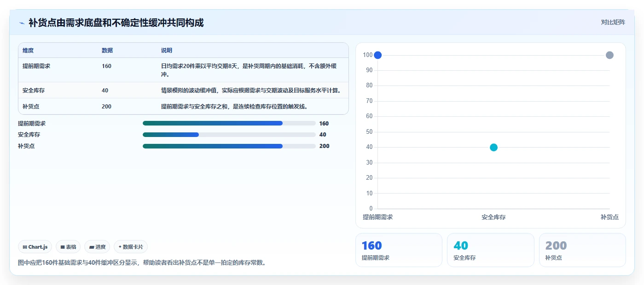This screenshot has width=644, height=285.
Task: Click the 补货点 x-axis label on chart
Action: 609,217
